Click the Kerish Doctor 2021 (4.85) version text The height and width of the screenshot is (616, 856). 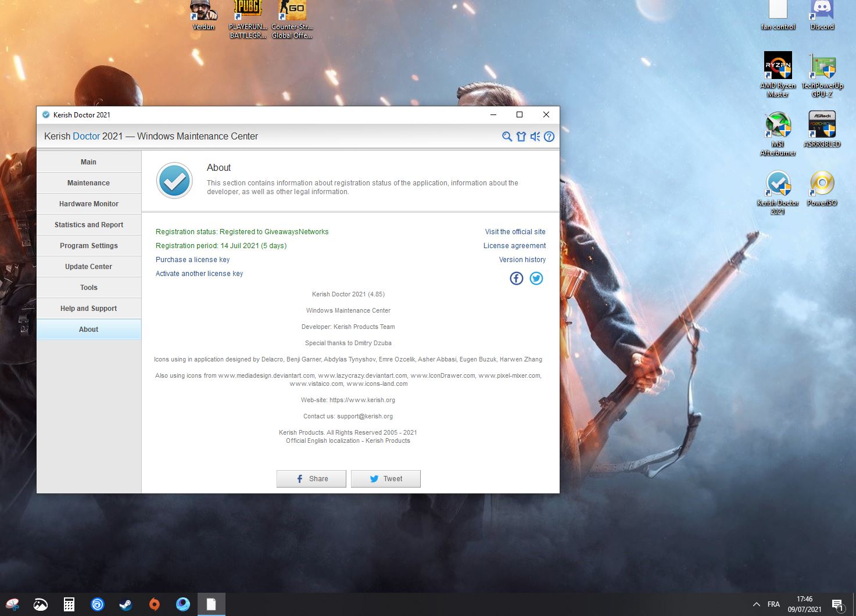pyautogui.click(x=348, y=294)
